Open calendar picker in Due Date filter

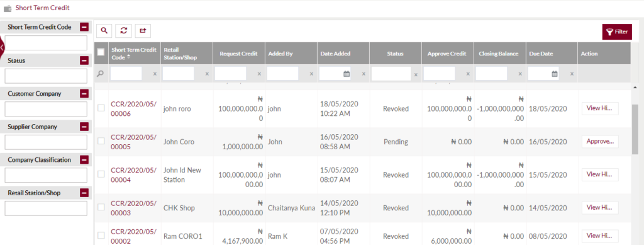555,74
